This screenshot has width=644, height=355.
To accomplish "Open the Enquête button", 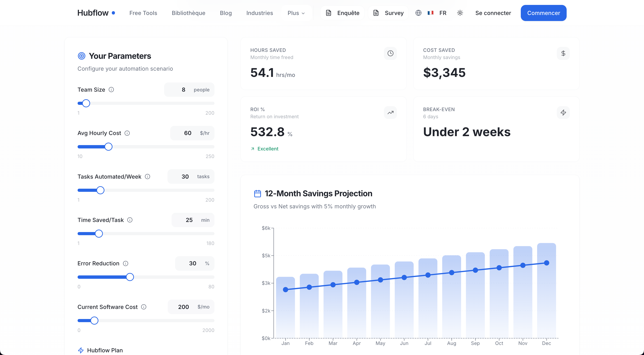I will click(x=343, y=13).
